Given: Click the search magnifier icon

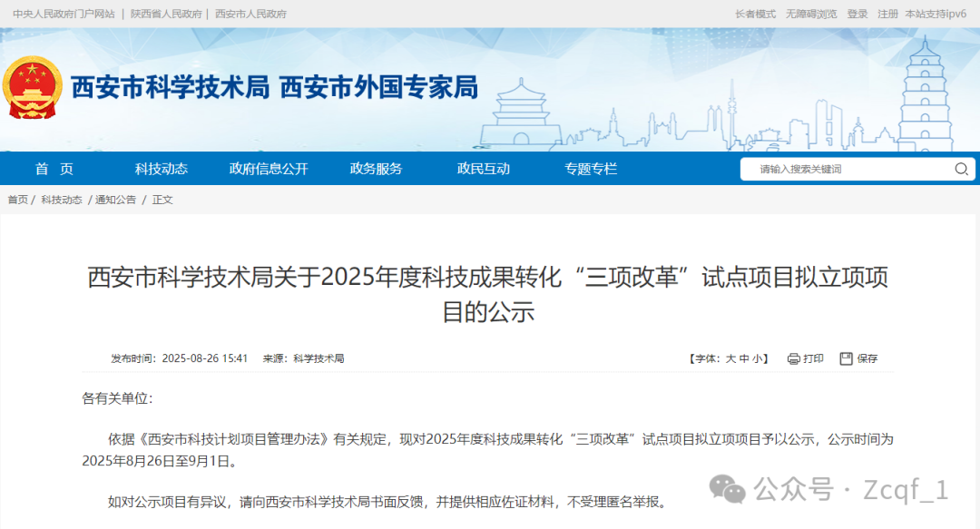Looking at the screenshot, I should 960,169.
